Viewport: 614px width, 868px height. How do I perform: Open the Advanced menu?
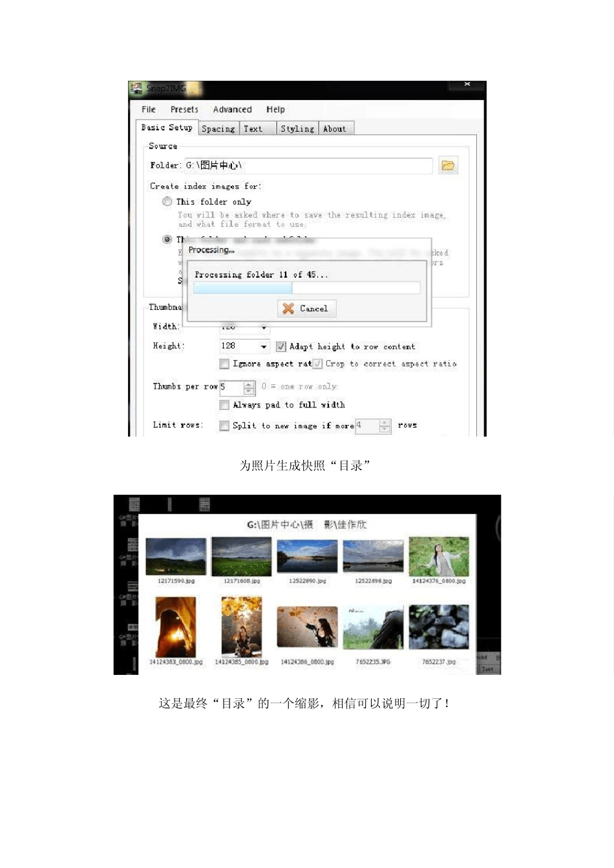[x=232, y=110]
